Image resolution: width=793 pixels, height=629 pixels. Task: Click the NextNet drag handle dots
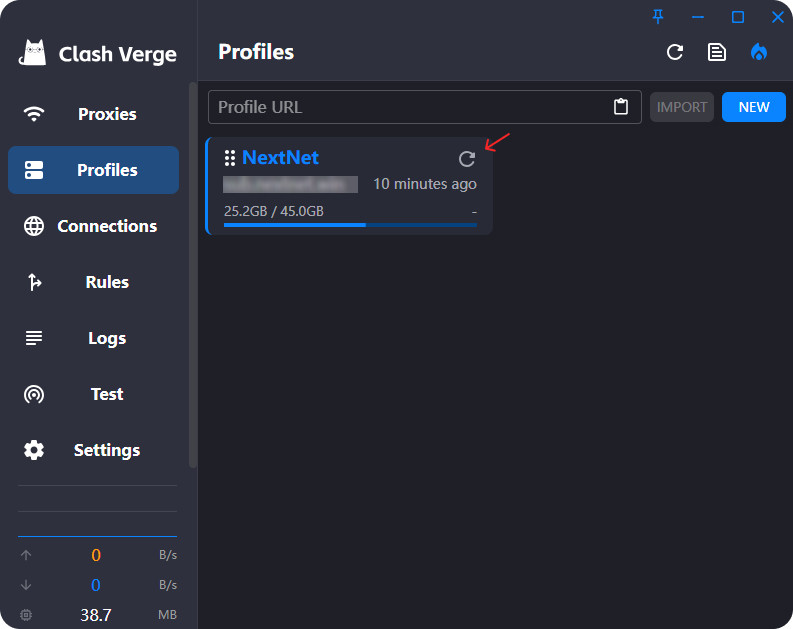[230, 158]
